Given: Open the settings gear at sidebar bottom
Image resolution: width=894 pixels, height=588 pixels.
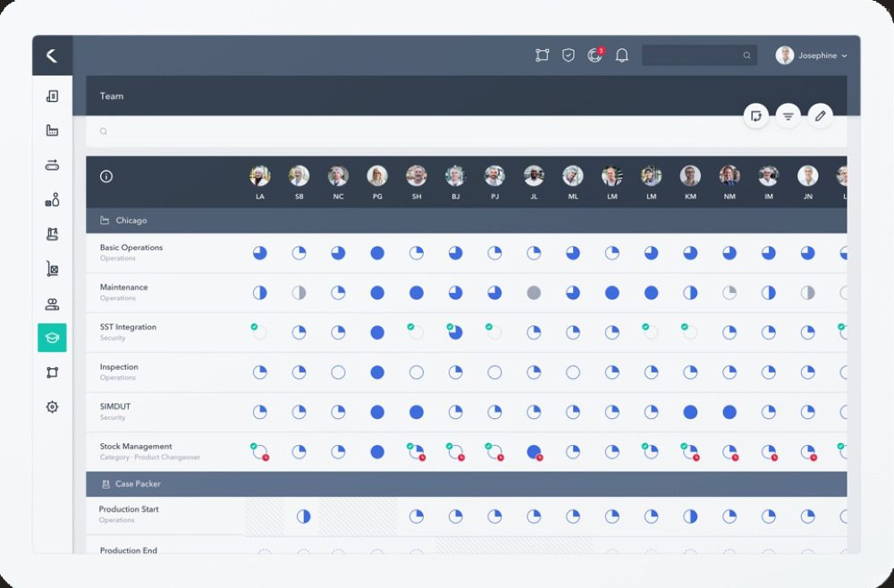Looking at the screenshot, I should [52, 407].
